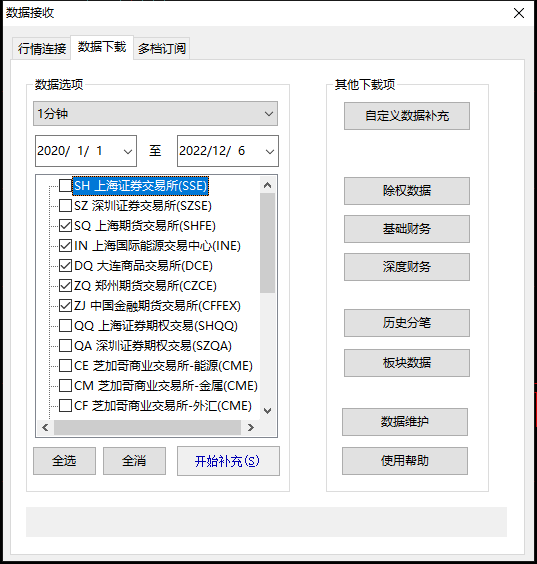
Task: Check the QA 深圳证券期权交易(SZQA) checkbox
Action: pyautogui.click(x=65, y=346)
